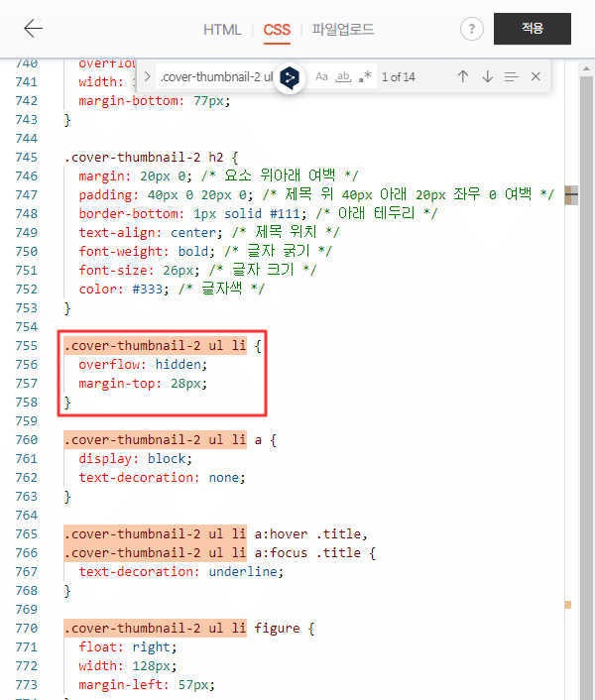The image size is (595, 700).
Task: Click 'display: block;' declaration
Action: click(135, 458)
